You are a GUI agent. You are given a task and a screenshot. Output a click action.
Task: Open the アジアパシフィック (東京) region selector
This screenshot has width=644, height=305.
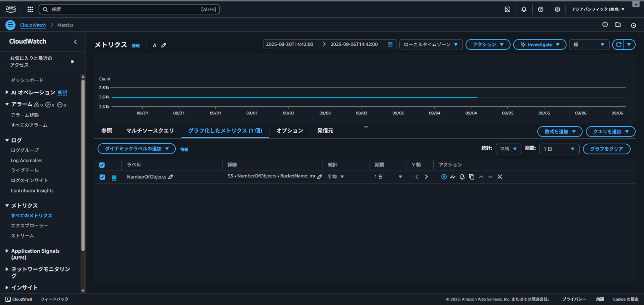[598, 9]
